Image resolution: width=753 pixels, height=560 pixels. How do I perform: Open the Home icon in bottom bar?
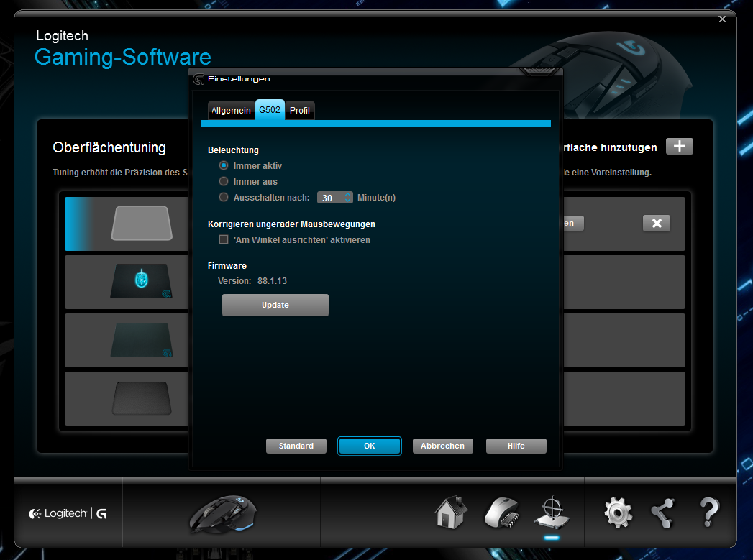451,513
